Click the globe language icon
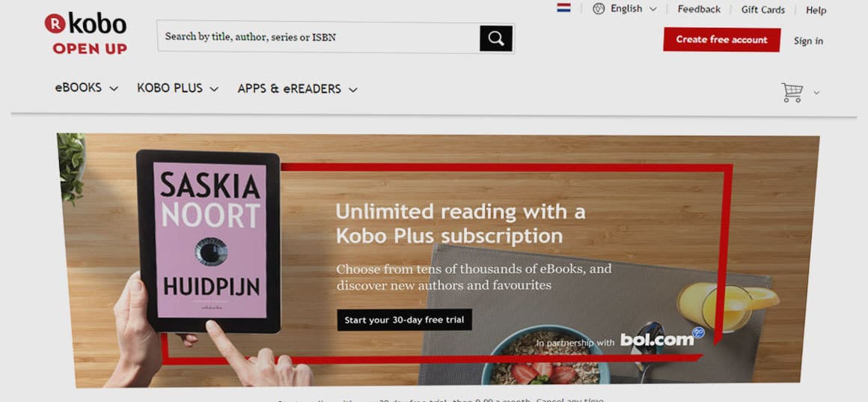The width and height of the screenshot is (868, 402). pyautogui.click(x=599, y=9)
